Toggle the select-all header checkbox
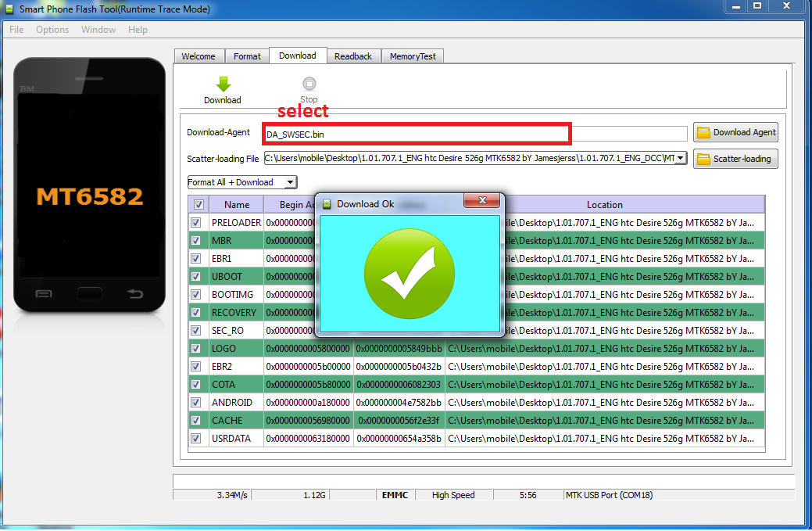This screenshot has height=531, width=812. (199, 205)
